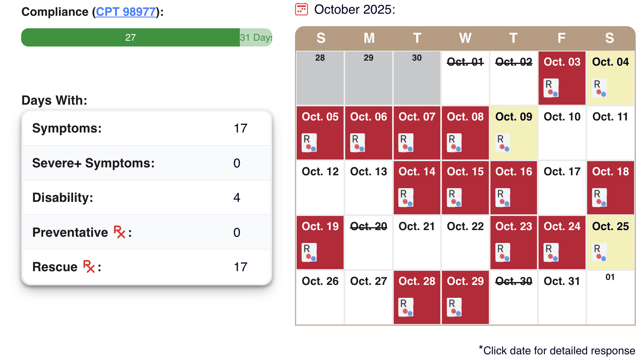Select the red calendar icon next to October 2025

301,9
